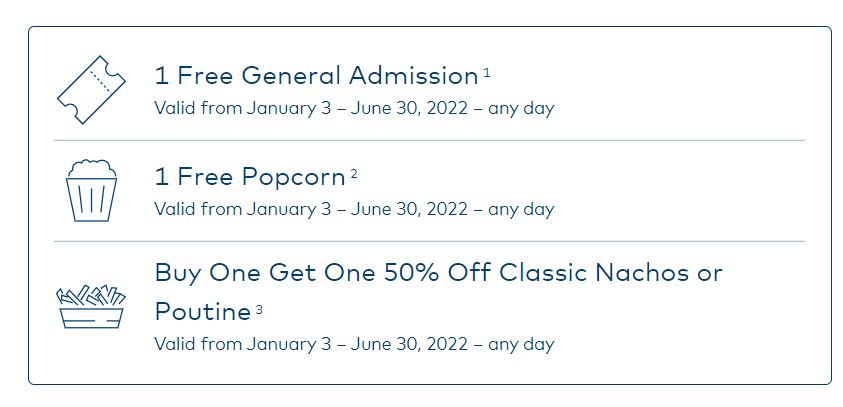
Task: Click the validity text under the Poutine offer
Action: click(354, 344)
